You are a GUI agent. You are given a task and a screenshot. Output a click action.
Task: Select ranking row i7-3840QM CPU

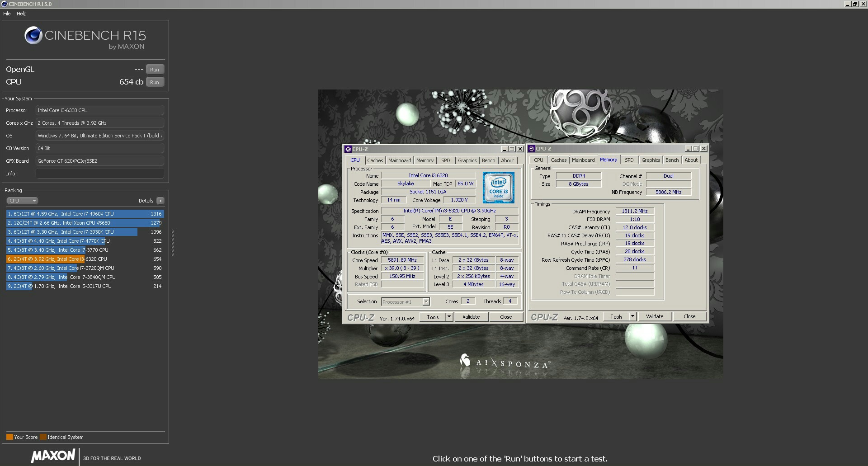pyautogui.click(x=85, y=277)
